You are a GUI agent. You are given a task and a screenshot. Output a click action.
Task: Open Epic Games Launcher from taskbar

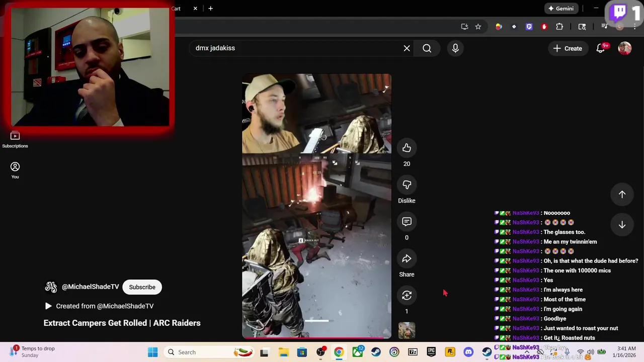point(431,352)
